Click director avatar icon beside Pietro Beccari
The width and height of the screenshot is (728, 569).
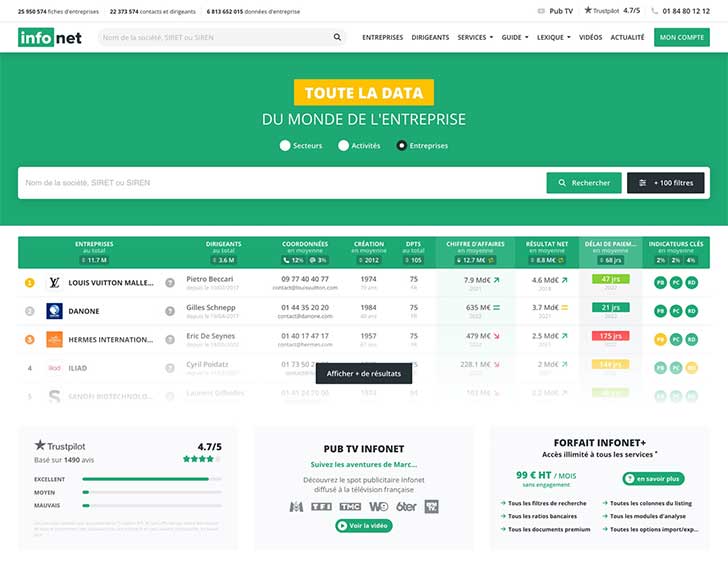[x=170, y=283]
